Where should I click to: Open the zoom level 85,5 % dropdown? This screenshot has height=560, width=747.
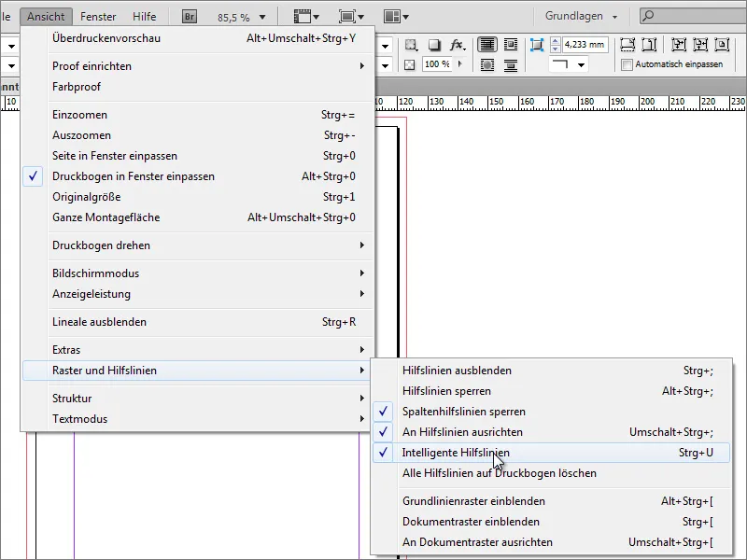[x=262, y=17]
